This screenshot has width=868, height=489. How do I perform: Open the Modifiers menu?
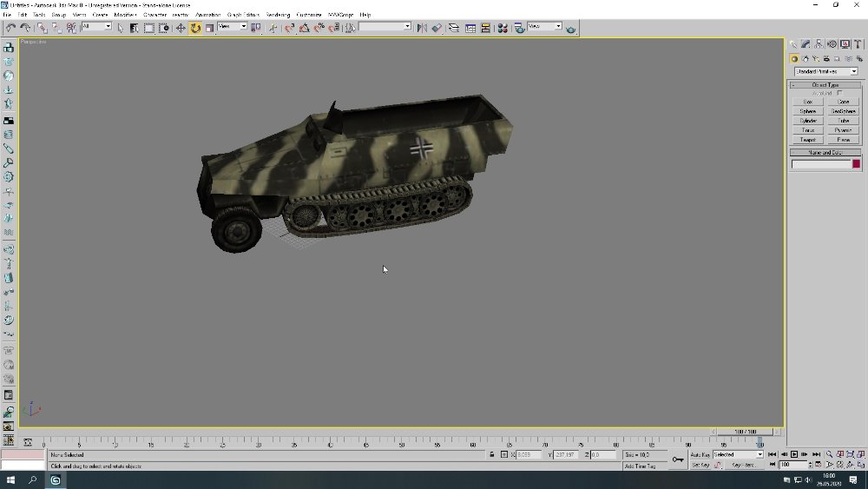(125, 15)
